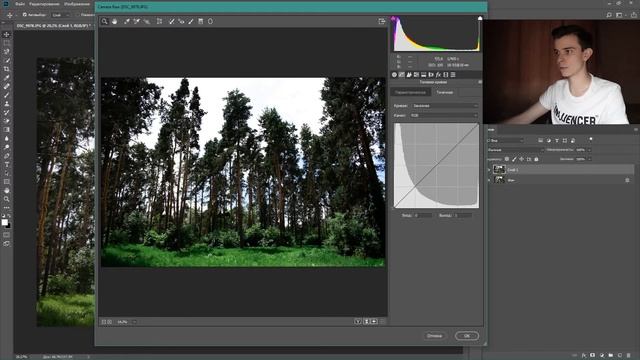640x360 pixels.
Task: Click the Вход input value field
Action: 422,215
